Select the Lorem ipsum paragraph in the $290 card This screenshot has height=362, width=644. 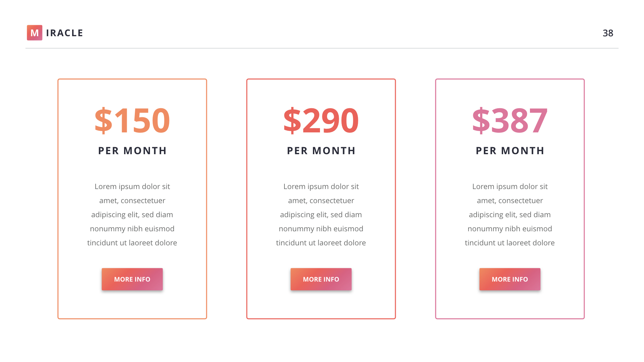point(321,215)
